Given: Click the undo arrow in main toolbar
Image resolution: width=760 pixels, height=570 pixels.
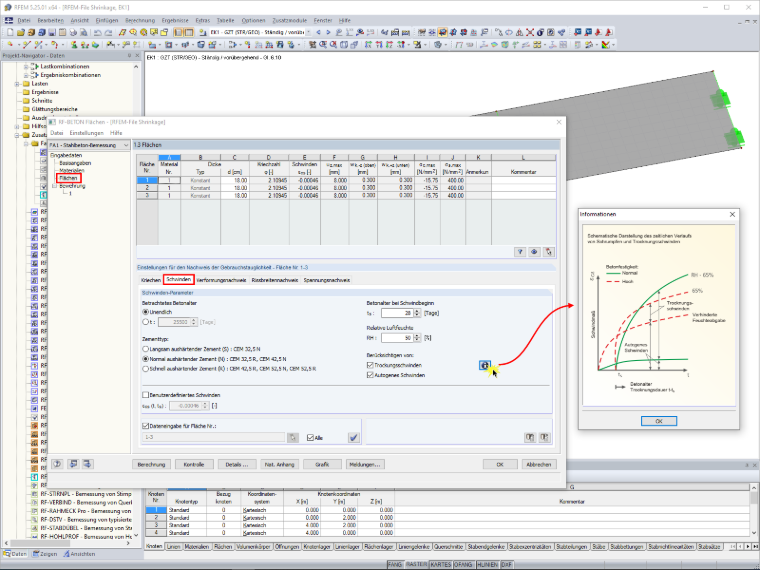Looking at the screenshot, I should [x=97, y=32].
